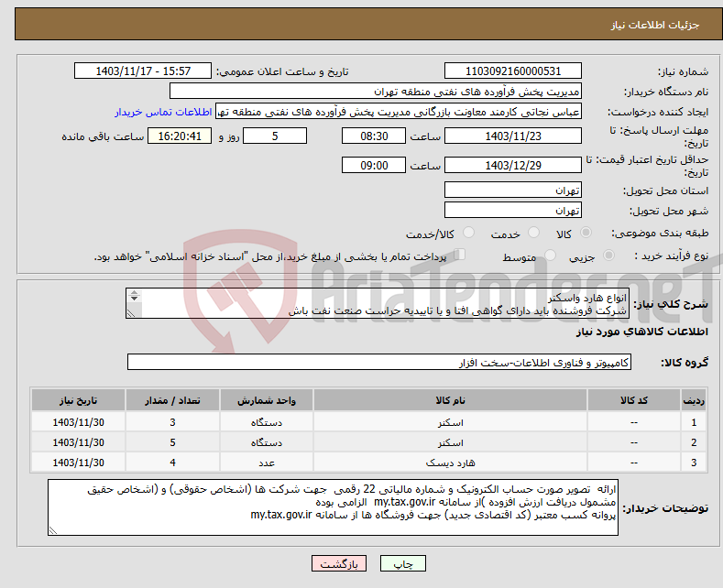Toggle the اسناد خزانه اسلامی payment checkbox
The image size is (723, 588).
459,255
